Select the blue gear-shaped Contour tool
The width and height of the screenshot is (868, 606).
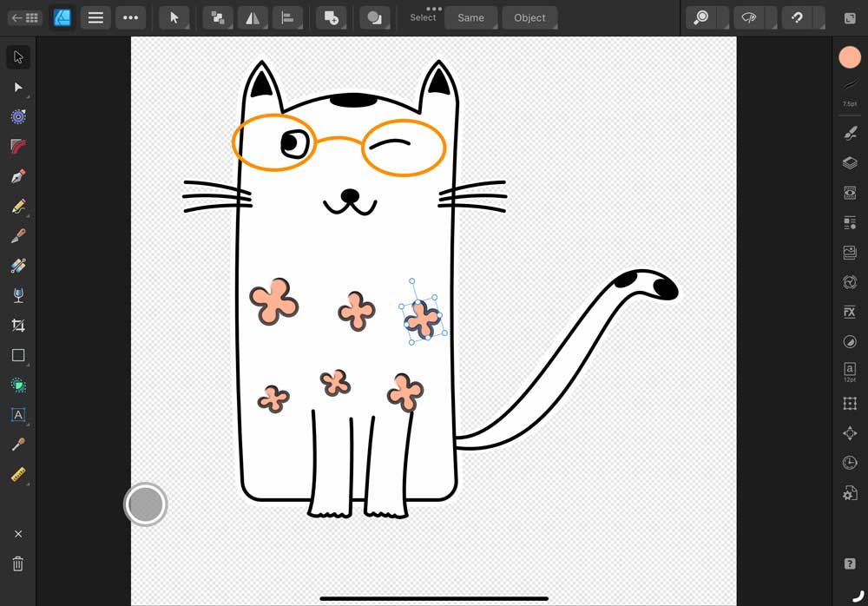(x=18, y=117)
